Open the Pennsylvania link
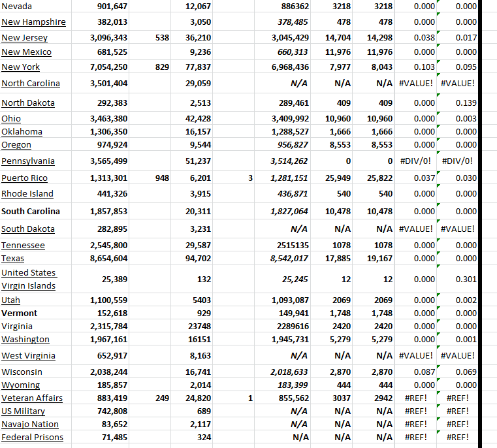Viewport: 497px width, 448px height. pyautogui.click(x=28, y=161)
